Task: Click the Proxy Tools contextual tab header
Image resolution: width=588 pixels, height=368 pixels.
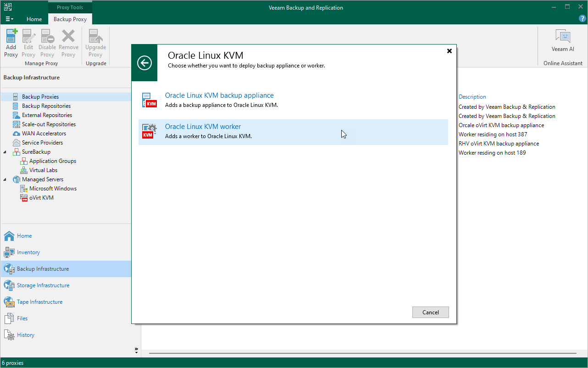Action: click(70, 7)
